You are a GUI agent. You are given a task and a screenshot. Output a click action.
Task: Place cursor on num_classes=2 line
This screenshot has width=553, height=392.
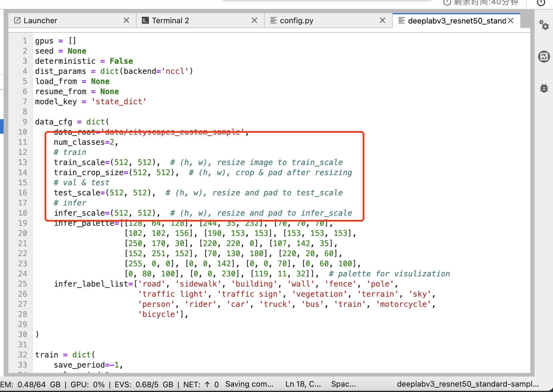pyautogui.click(x=86, y=142)
